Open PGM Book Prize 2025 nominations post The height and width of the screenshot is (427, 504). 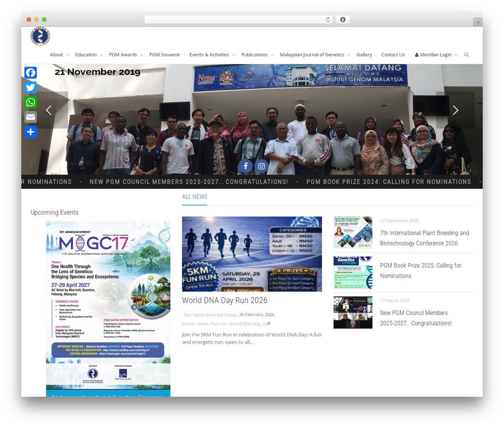pyautogui.click(x=421, y=271)
